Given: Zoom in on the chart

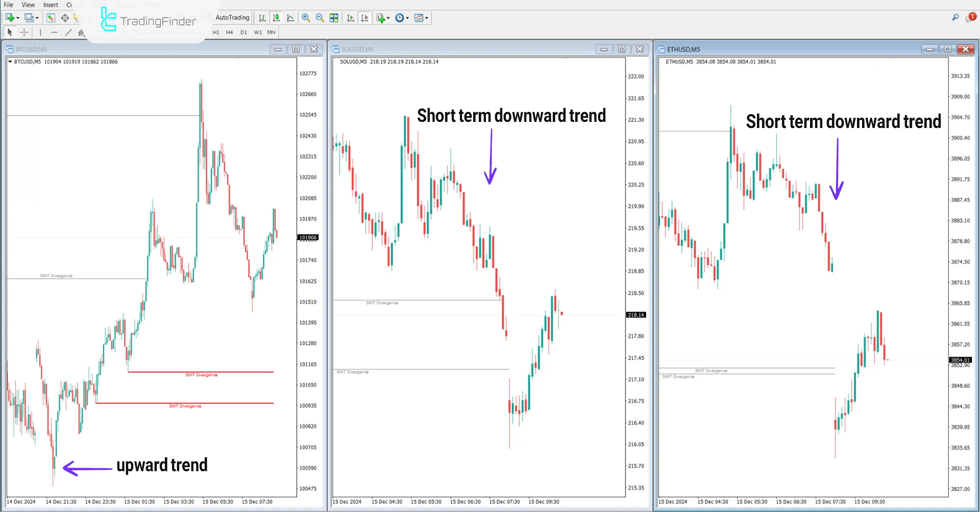Looking at the screenshot, I should click(x=306, y=18).
